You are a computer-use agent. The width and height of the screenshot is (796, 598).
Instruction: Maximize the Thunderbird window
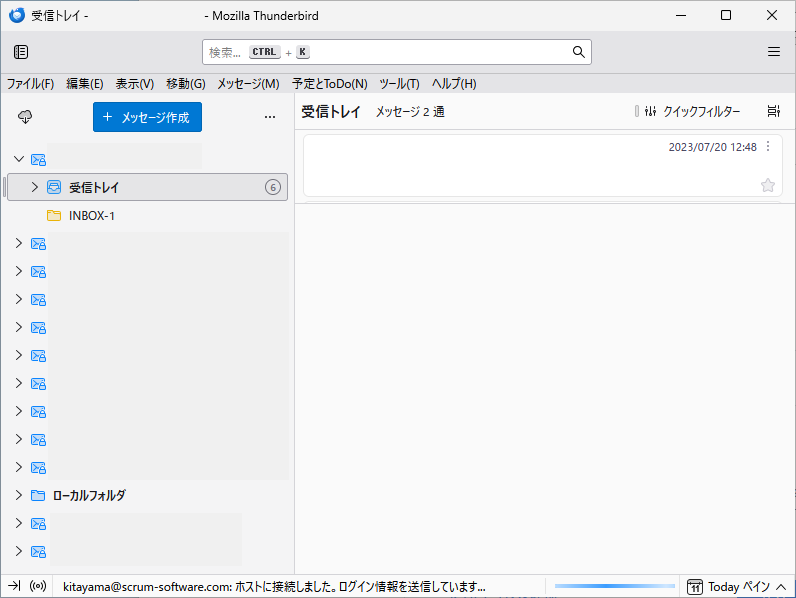click(x=726, y=15)
